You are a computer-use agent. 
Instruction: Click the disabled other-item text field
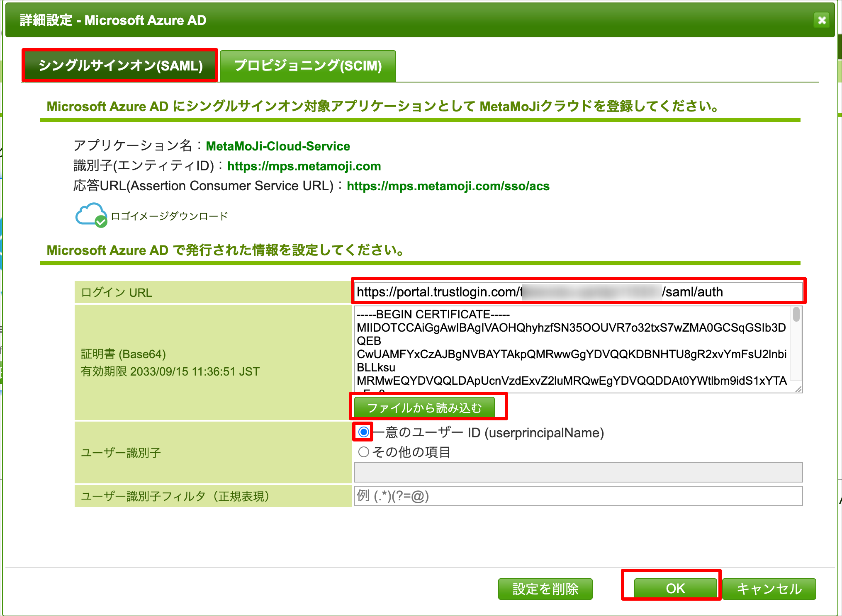click(x=578, y=473)
